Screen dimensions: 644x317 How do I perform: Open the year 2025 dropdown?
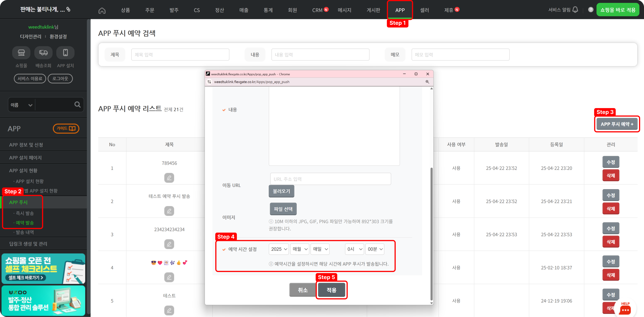[279, 249]
